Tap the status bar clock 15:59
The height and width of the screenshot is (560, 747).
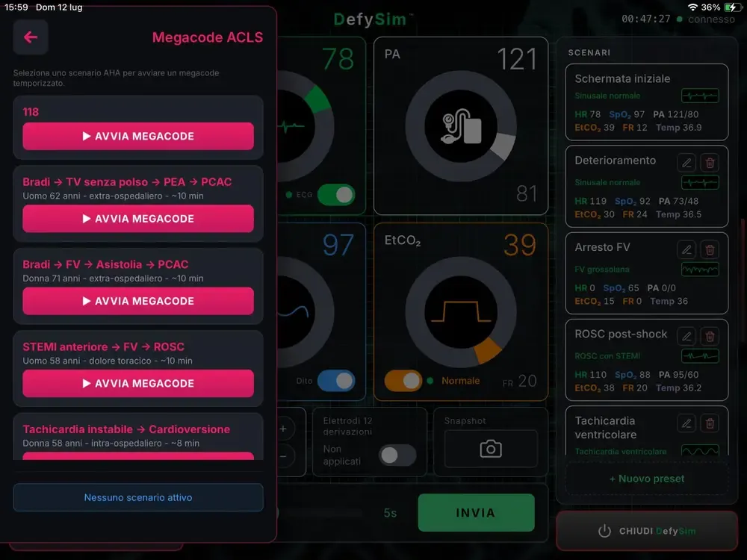[x=16, y=7]
